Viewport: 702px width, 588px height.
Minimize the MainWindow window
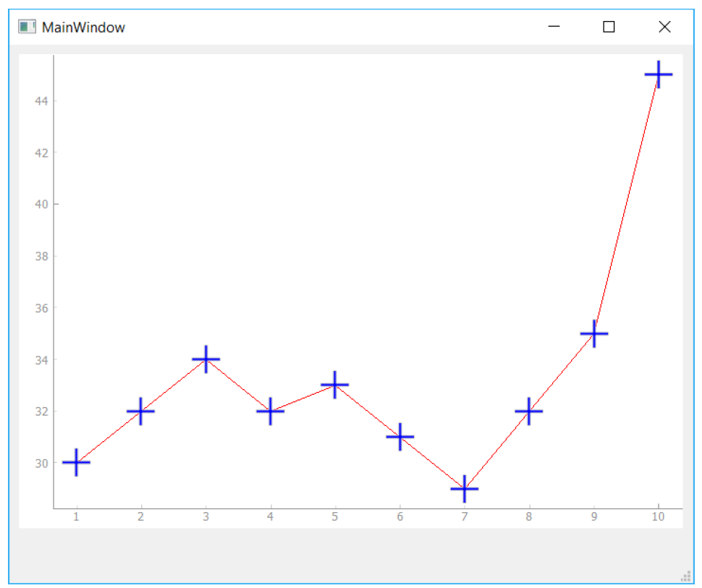[554, 27]
